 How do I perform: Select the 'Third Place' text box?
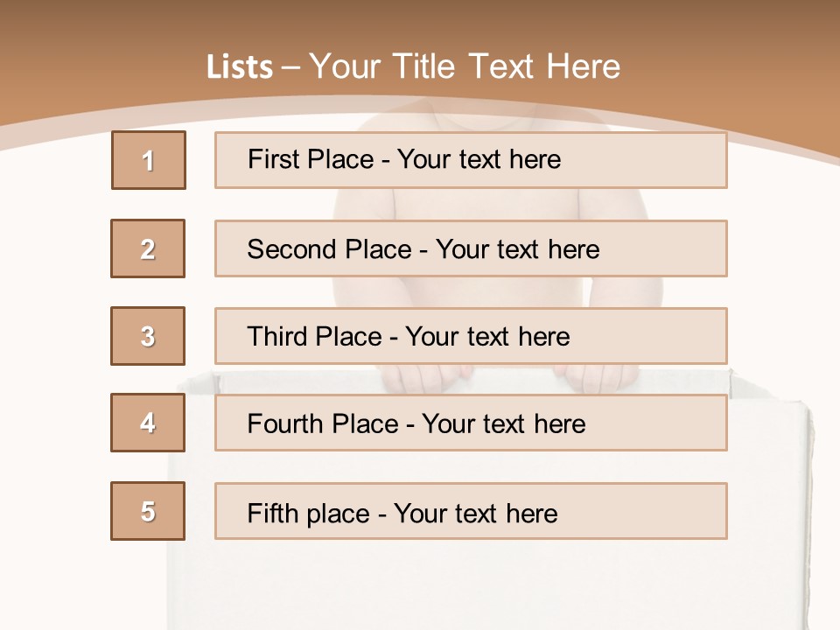(471, 336)
